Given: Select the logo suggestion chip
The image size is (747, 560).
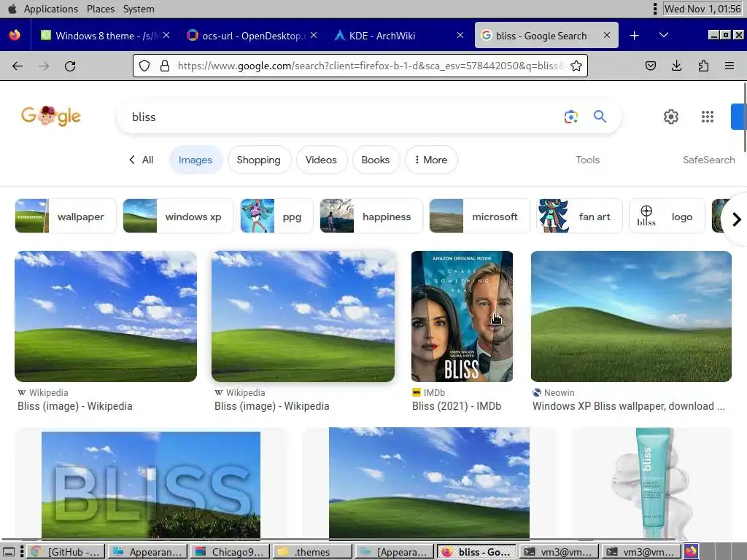Looking at the screenshot, I should coord(667,216).
